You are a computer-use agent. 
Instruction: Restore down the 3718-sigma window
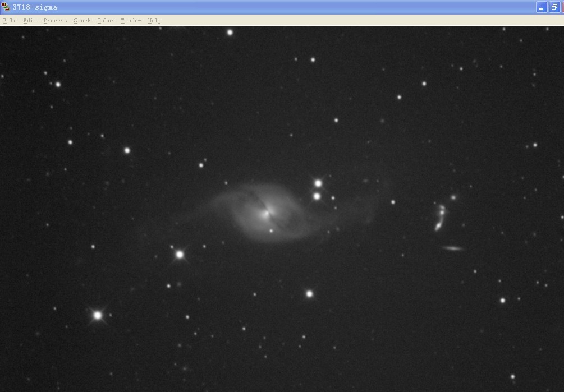click(x=554, y=7)
